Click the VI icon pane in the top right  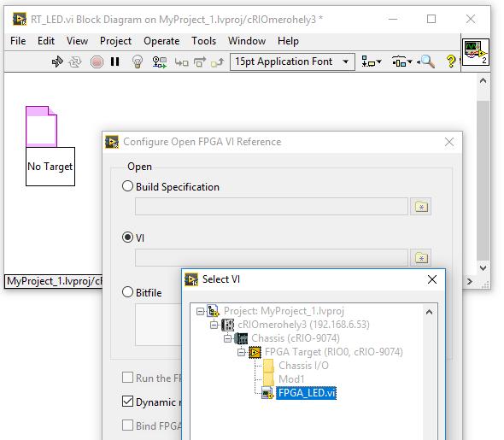(476, 52)
